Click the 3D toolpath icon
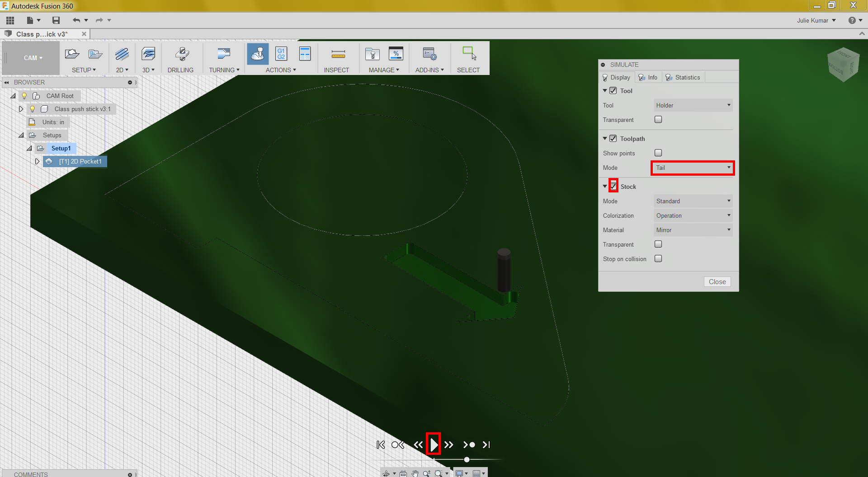The width and height of the screenshot is (868, 477). pos(148,54)
